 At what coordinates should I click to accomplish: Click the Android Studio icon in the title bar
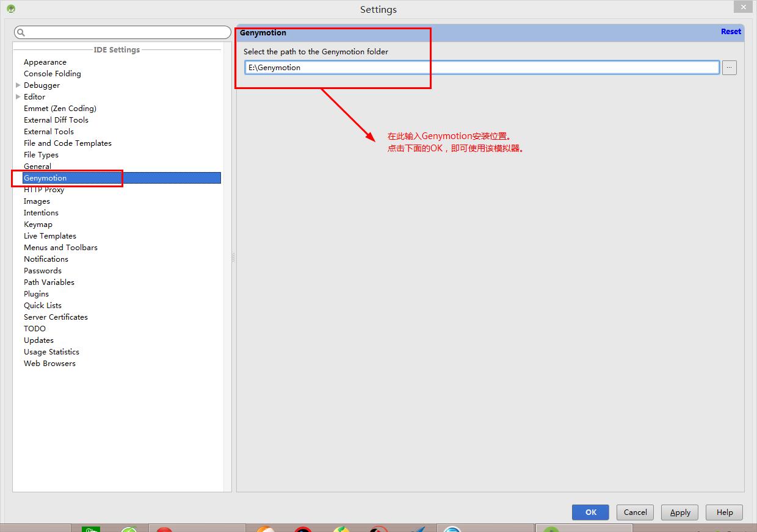pyautogui.click(x=10, y=9)
